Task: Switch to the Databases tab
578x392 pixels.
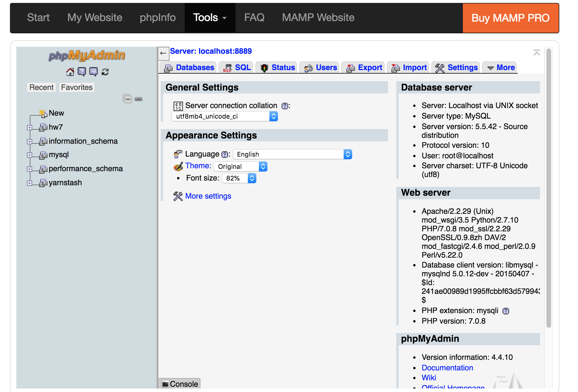Action: (x=189, y=68)
